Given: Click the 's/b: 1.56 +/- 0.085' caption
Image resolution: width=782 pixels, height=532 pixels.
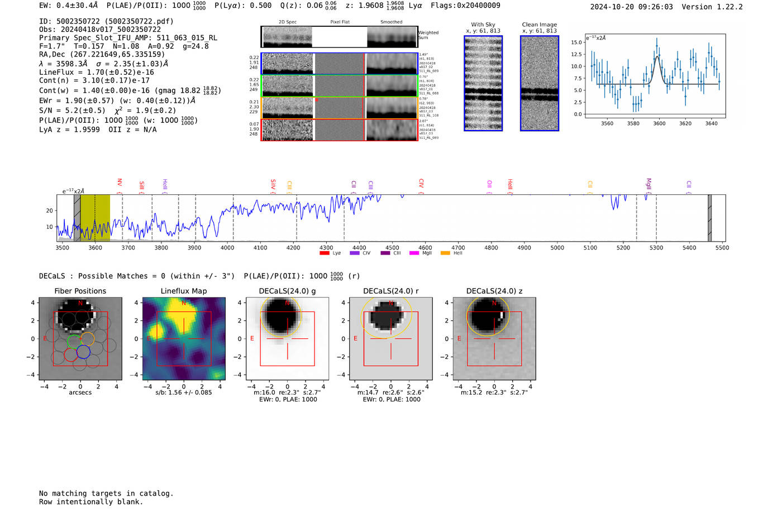Looking at the screenshot, I should pos(184,392).
